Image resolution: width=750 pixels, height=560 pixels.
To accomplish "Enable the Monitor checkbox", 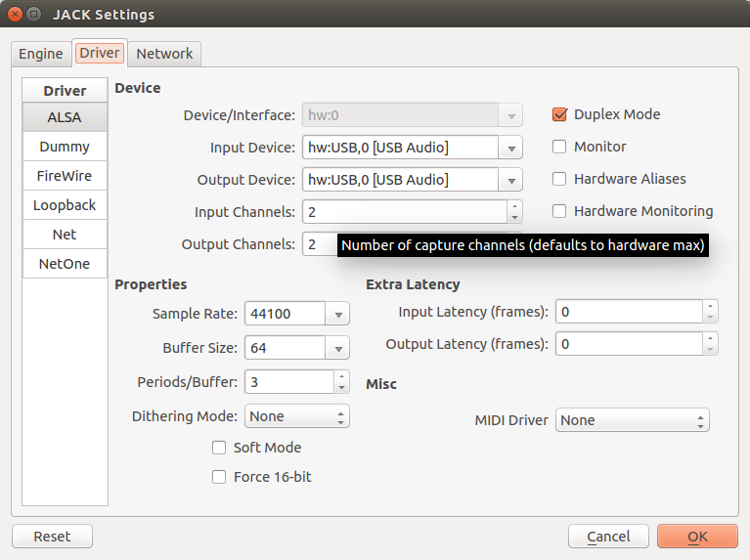I will (559, 147).
